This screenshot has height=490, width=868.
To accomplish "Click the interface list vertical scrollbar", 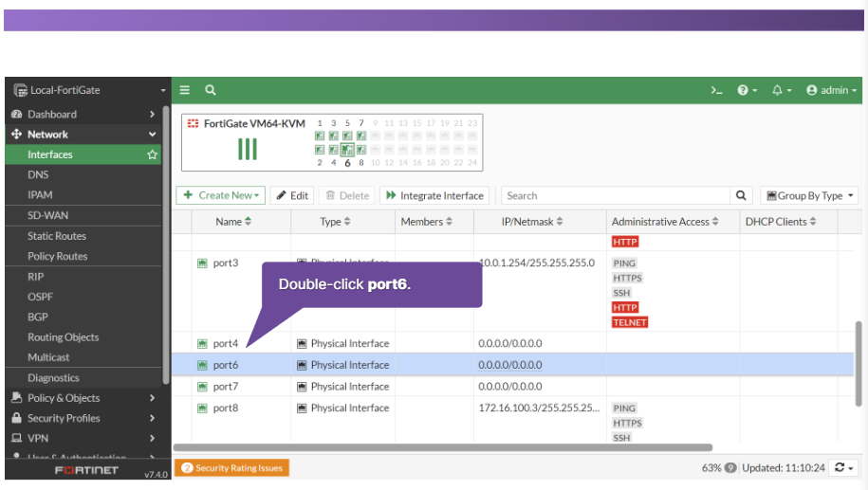I will tap(858, 363).
